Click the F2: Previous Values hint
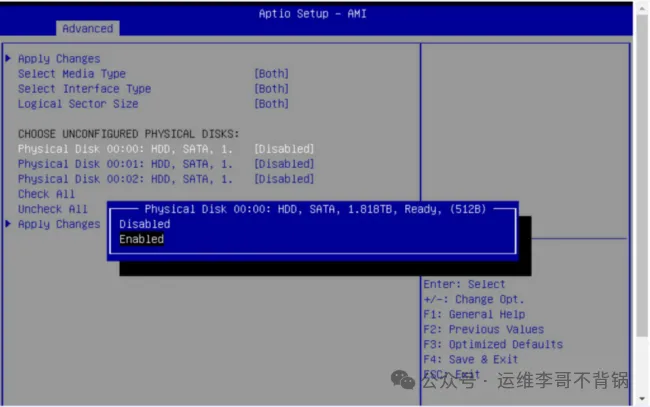The image size is (650, 407). [483, 329]
